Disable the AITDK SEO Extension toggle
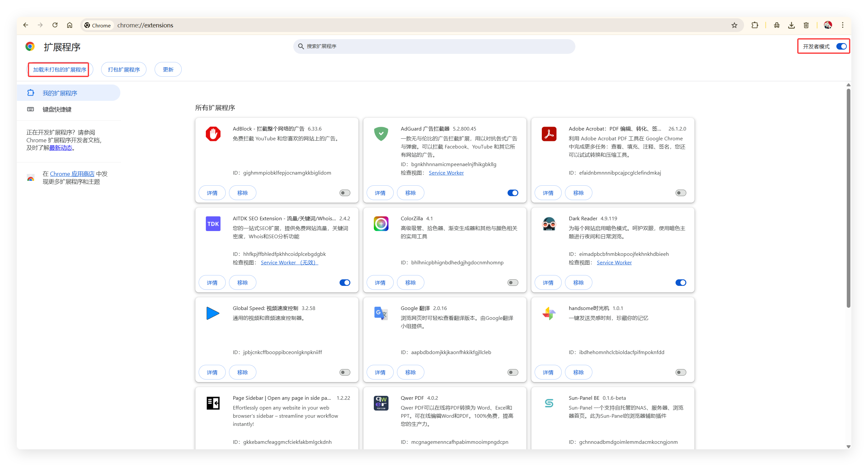This screenshot has height=466, width=868. click(345, 283)
